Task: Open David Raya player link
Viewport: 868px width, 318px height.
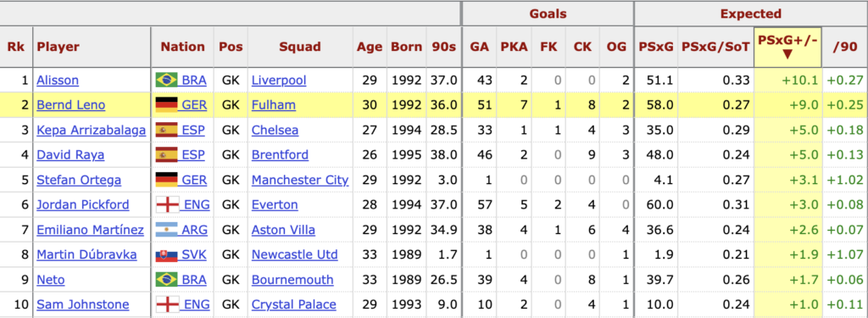Action: (x=70, y=155)
